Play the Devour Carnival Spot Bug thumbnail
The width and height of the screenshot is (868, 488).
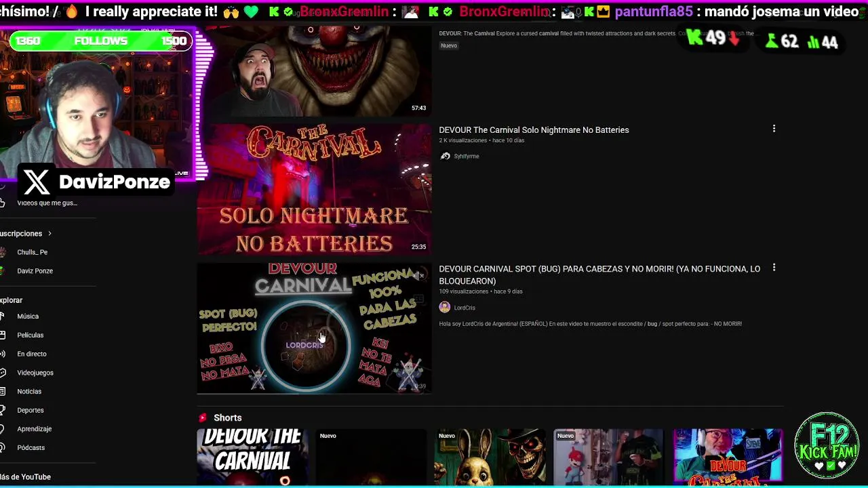point(314,329)
